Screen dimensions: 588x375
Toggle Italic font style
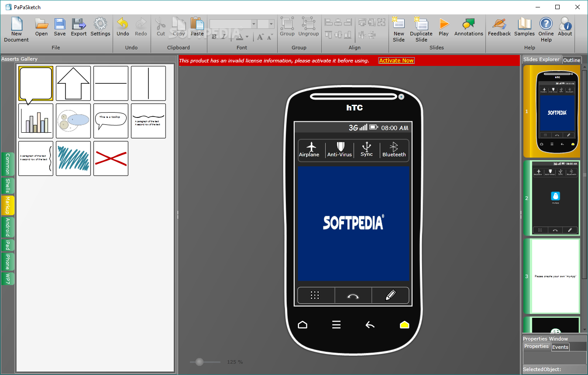224,37
